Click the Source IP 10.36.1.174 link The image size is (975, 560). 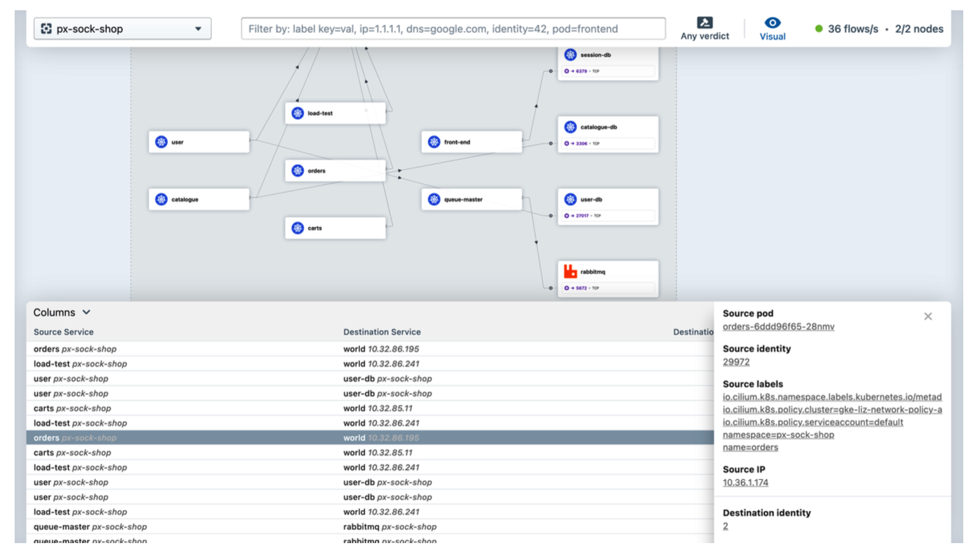(746, 483)
